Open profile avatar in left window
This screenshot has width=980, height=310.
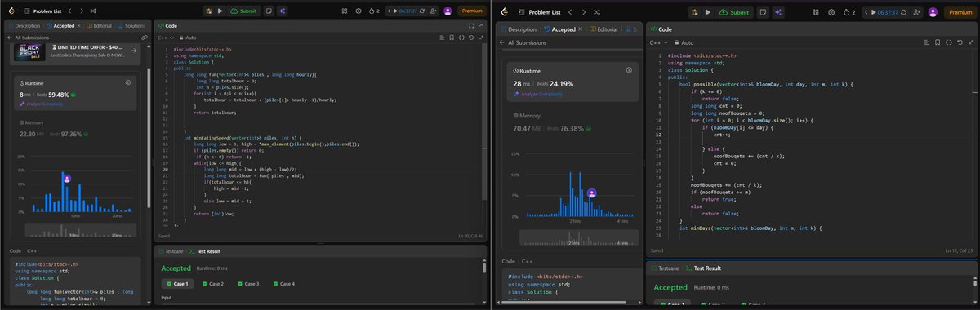448,11
